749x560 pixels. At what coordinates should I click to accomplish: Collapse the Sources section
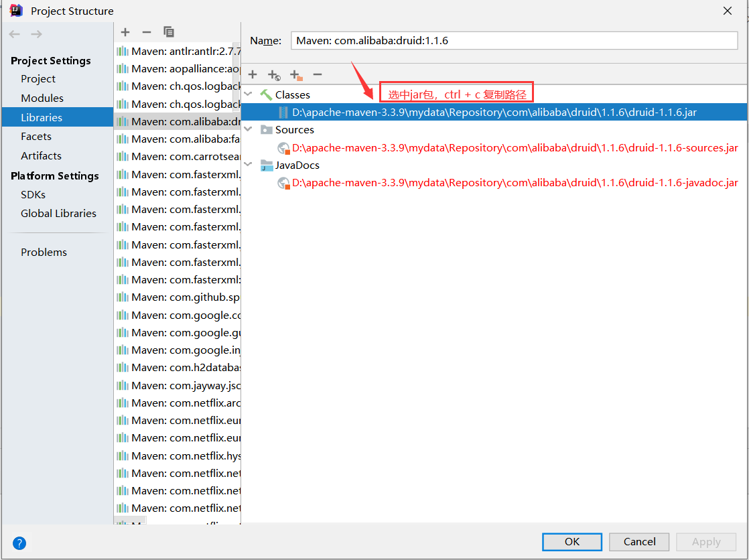coord(247,130)
